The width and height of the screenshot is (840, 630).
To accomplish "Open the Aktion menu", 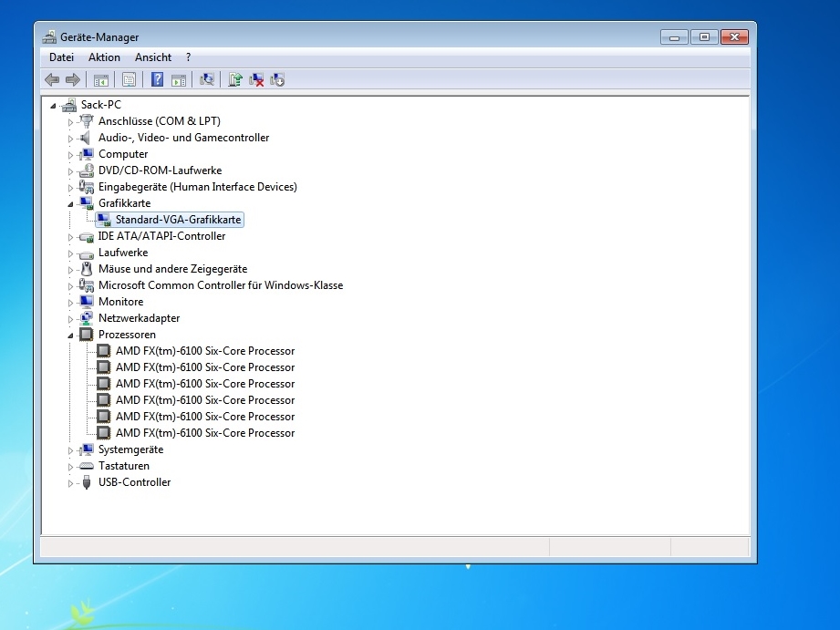I will click(x=104, y=57).
